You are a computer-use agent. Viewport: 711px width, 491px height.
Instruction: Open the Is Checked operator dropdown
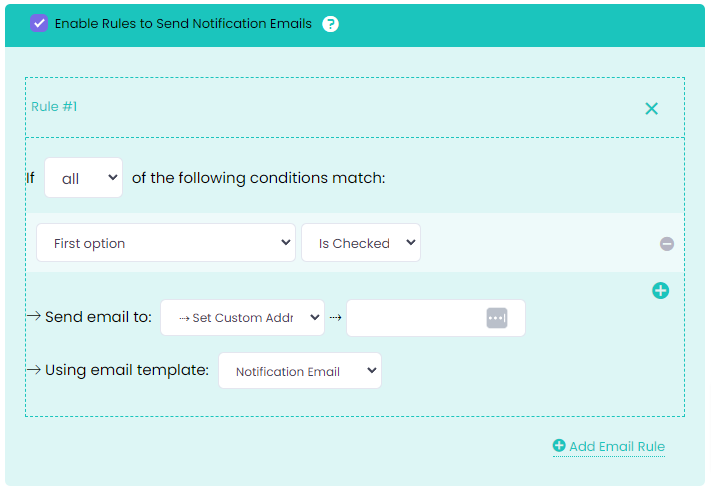[x=361, y=243]
